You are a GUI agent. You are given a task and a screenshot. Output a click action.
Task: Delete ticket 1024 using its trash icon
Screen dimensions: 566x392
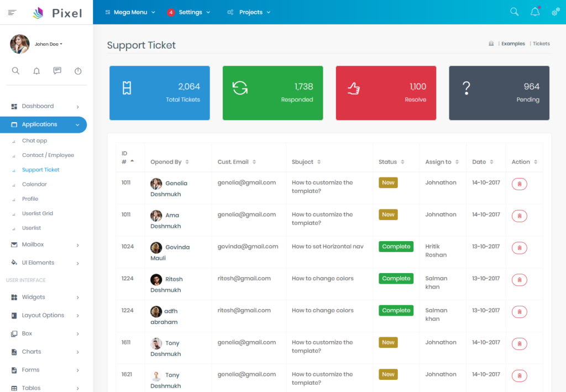[x=519, y=248]
